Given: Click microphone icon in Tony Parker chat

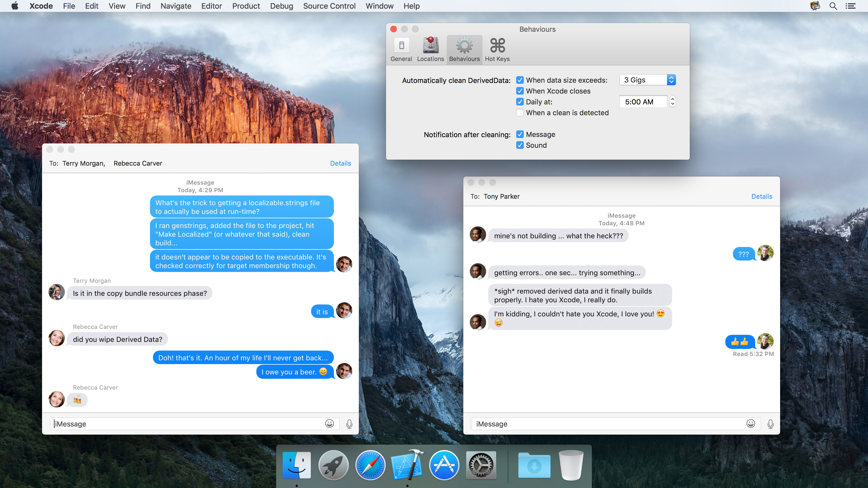Looking at the screenshot, I should click(771, 424).
